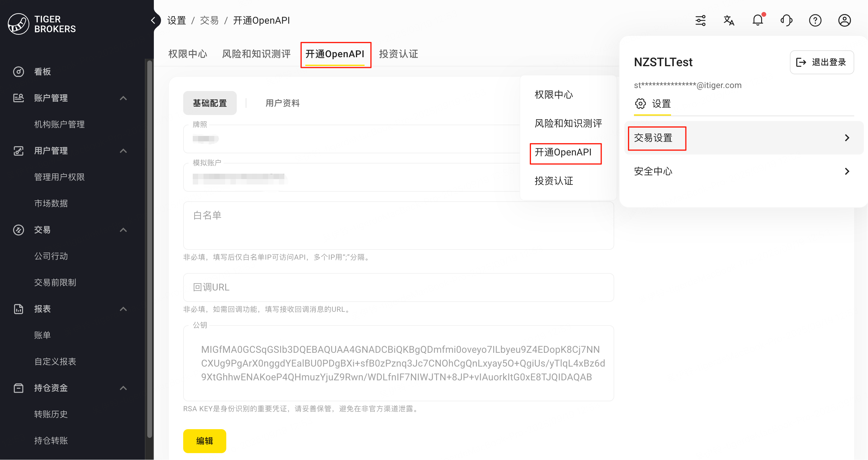This screenshot has width=868, height=460.
Task: Open 看板 in the sidebar
Action: point(43,72)
